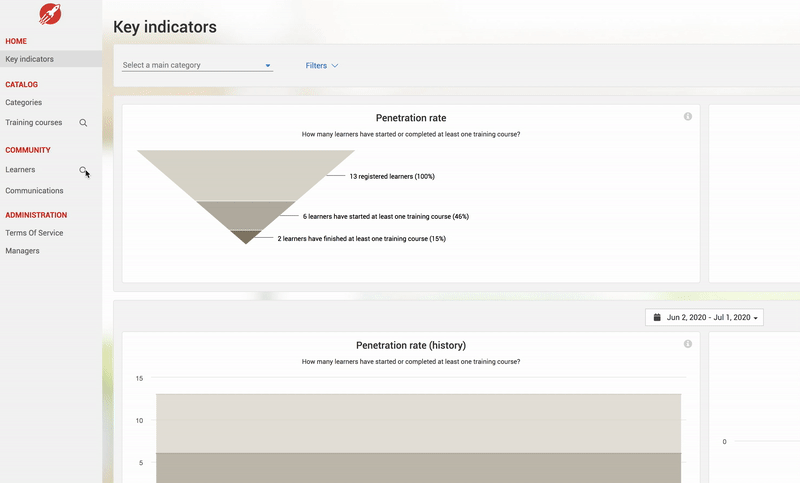Image resolution: width=800 pixels, height=483 pixels.
Task: Click the darker lower band of the history chart
Action: (418, 468)
